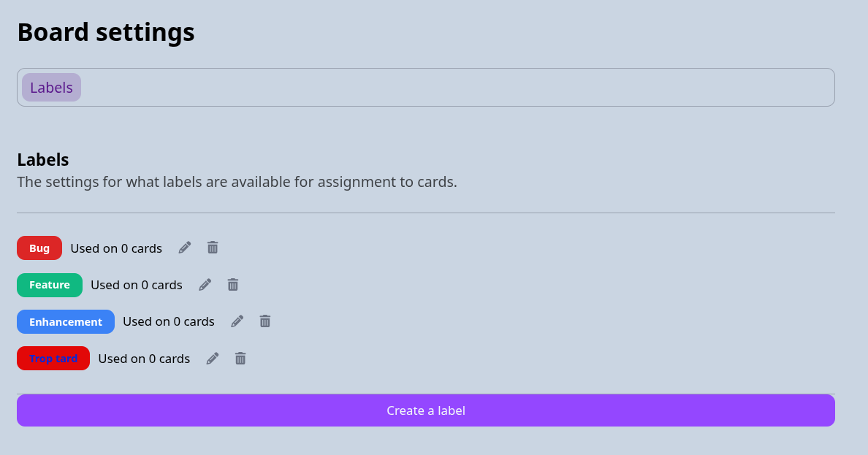
Task: Click the Labels section heading
Action: tap(43, 159)
